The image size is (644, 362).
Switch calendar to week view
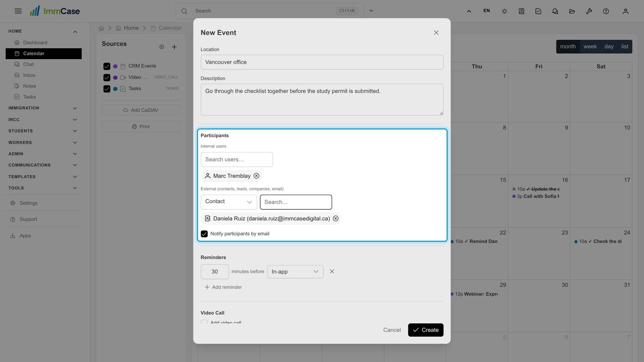[x=590, y=47]
